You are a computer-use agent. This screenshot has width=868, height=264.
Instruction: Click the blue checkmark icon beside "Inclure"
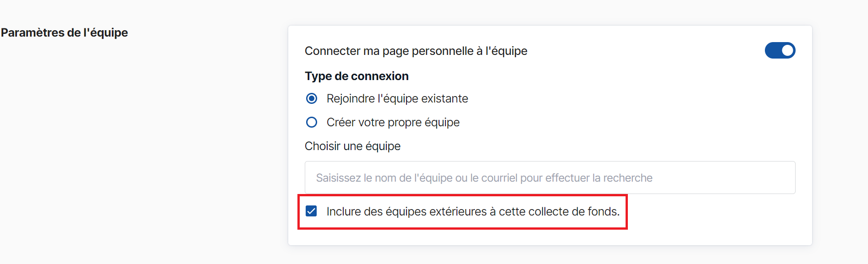tap(311, 211)
